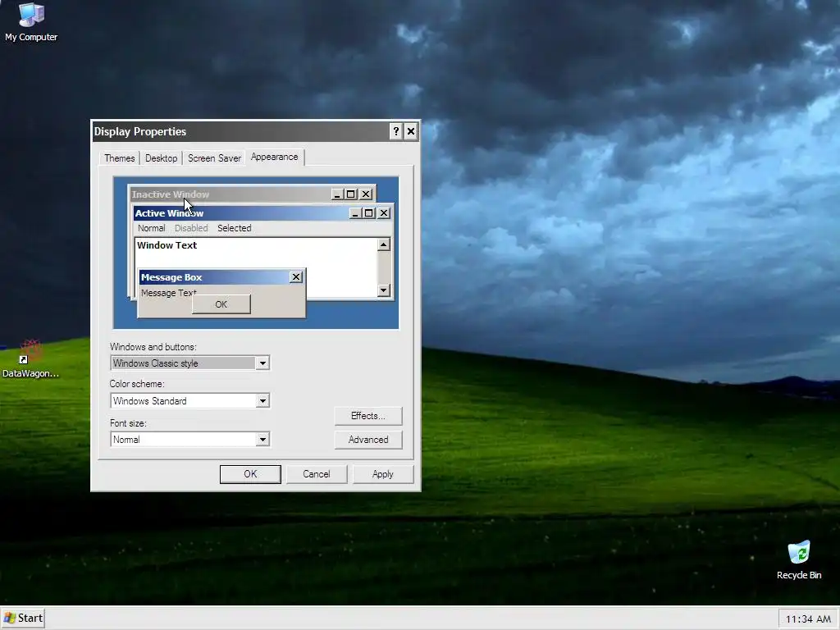Click the Normal menu item in preview
This screenshot has width=840, height=630.
point(152,228)
